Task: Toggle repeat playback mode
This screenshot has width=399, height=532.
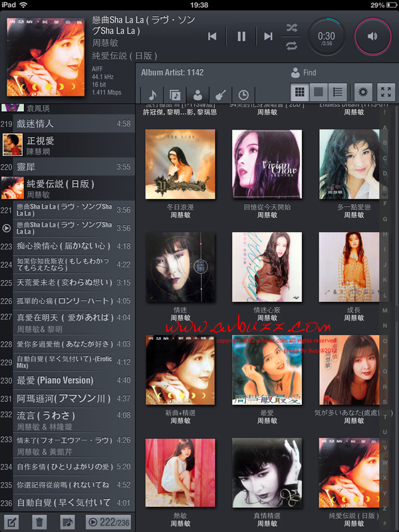Action: (292, 46)
